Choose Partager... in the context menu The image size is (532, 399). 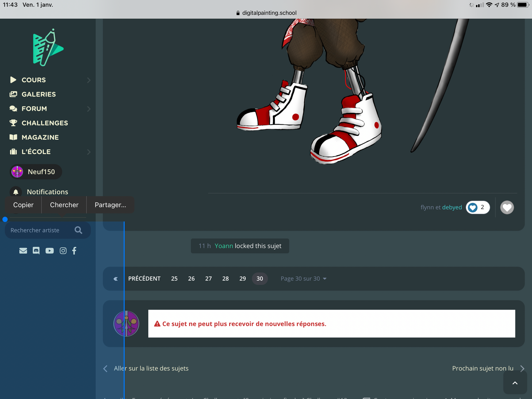pos(110,205)
